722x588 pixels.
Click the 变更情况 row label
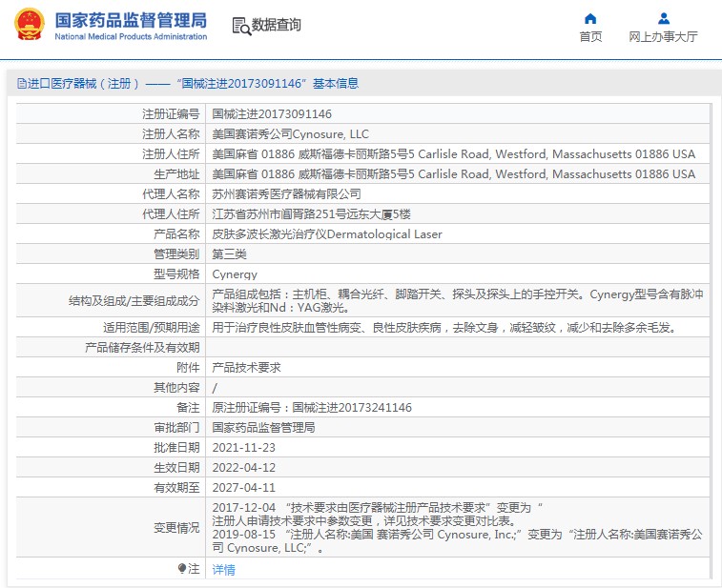click(176, 528)
